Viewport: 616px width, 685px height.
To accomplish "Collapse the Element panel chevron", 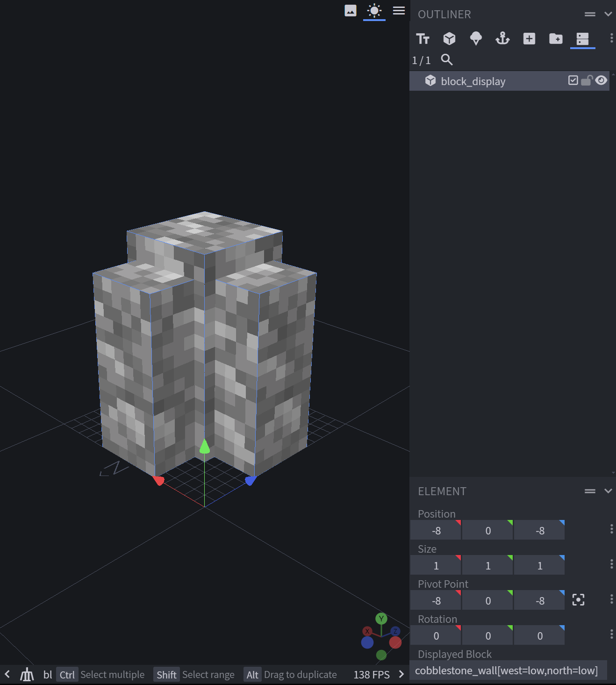I will pyautogui.click(x=608, y=491).
